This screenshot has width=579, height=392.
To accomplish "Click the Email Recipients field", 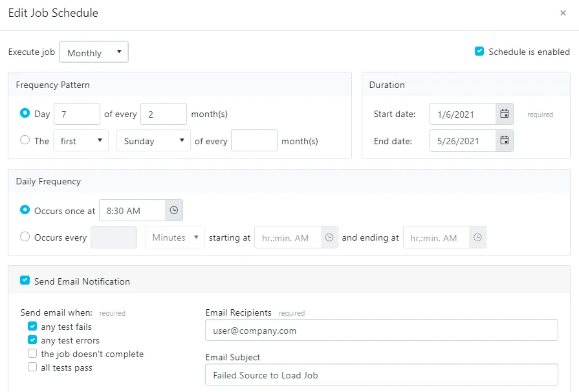I will click(382, 331).
